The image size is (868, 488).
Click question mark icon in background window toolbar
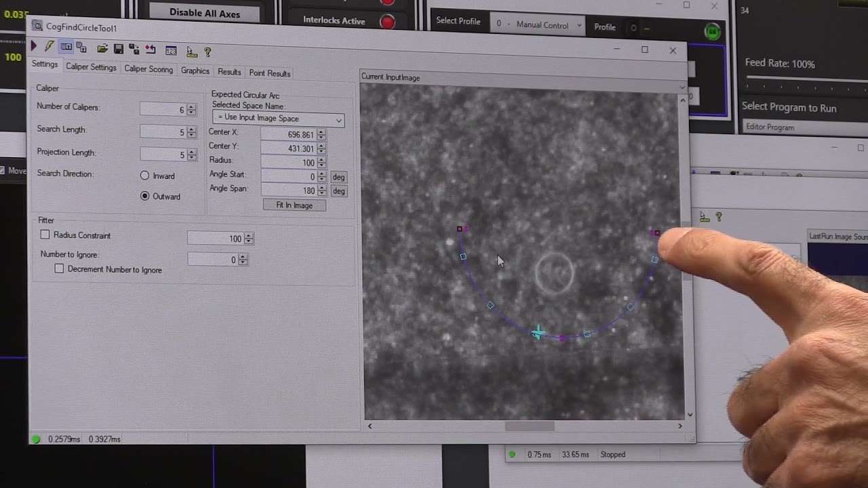(719, 217)
